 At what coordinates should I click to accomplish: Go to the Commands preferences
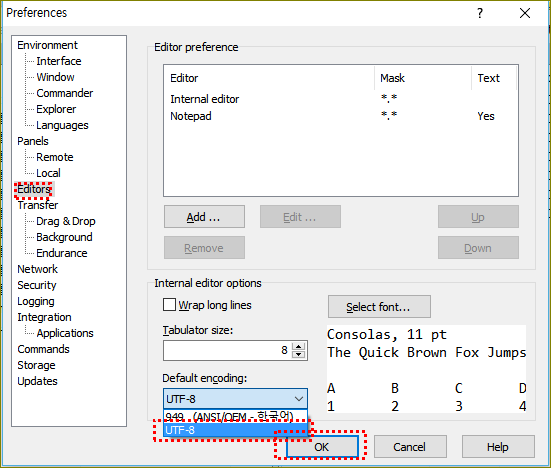click(x=44, y=349)
